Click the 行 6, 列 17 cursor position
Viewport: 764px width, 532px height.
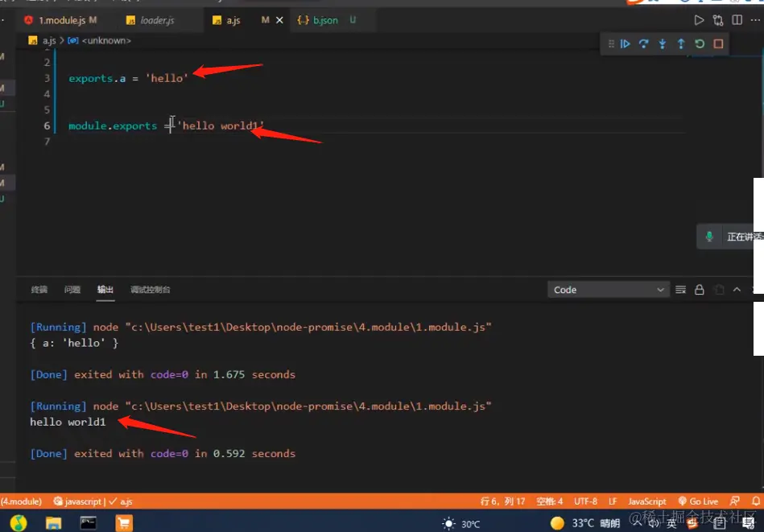tap(503, 501)
